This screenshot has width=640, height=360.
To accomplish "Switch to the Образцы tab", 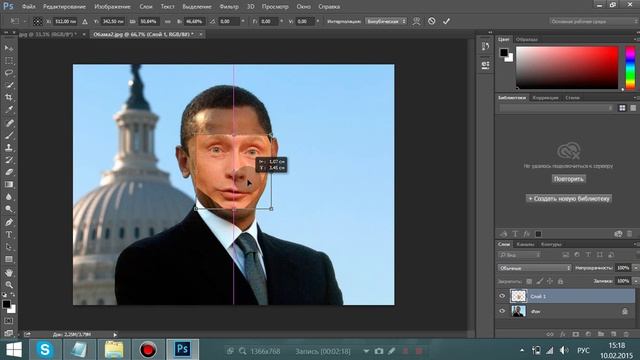I will coord(527,40).
